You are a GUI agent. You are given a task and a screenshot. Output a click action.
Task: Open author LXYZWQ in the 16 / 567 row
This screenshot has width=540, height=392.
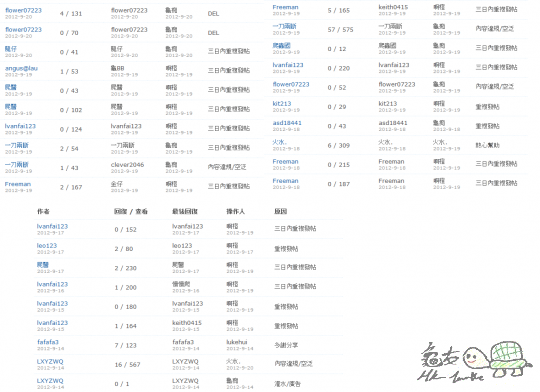[x=50, y=361]
